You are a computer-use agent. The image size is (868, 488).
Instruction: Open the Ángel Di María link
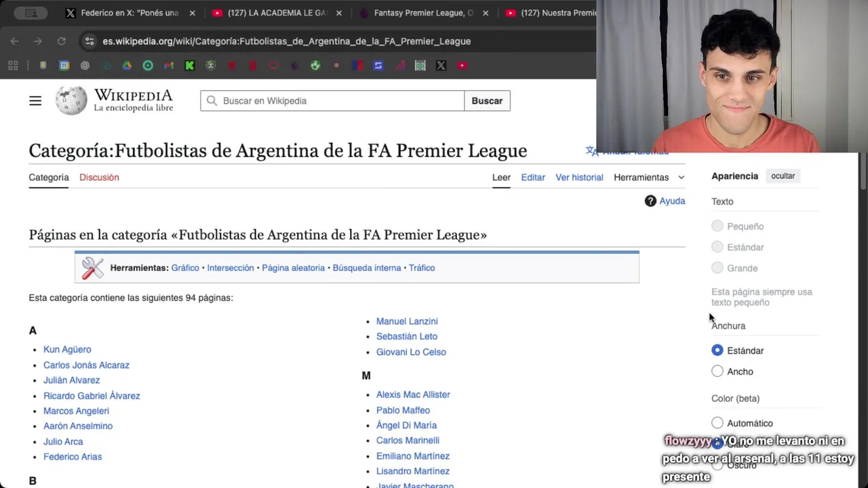(x=406, y=425)
